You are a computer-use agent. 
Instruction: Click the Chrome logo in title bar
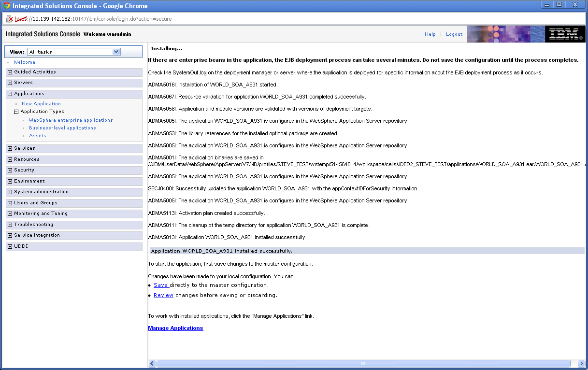pos(6,6)
